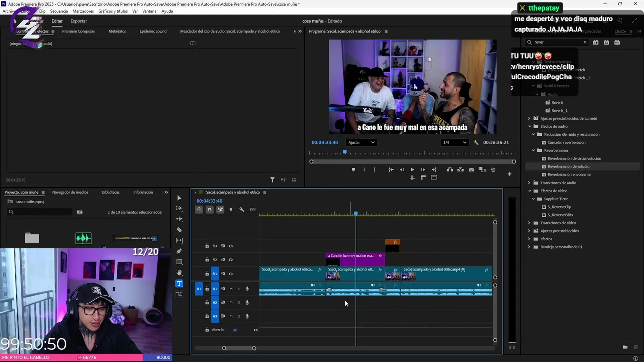Image resolution: width=644 pixels, height=362 pixels.
Task: Click the Program monitor playhead marker
Action: (x=345, y=152)
